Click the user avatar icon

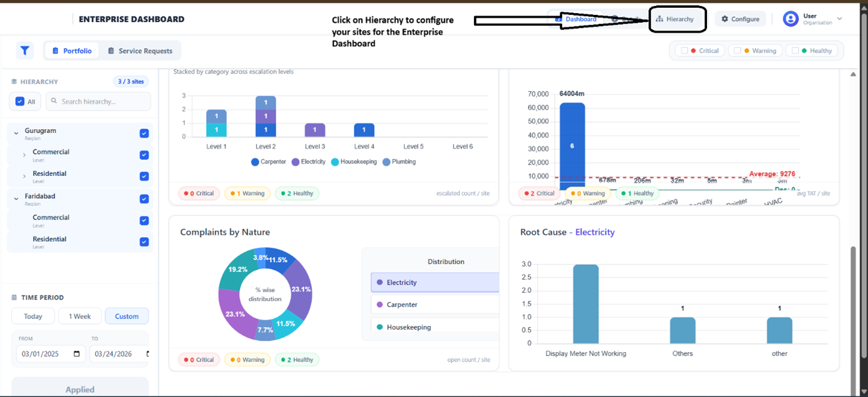(791, 19)
